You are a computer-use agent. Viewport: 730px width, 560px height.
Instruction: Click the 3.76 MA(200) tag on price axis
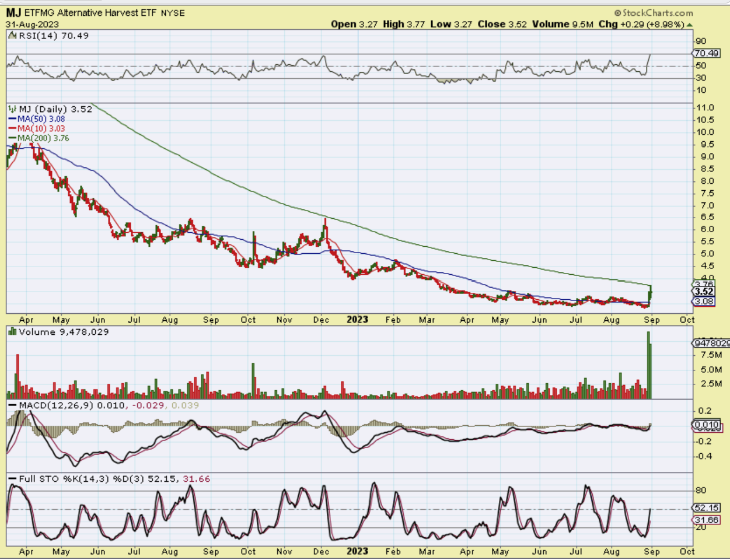coord(704,284)
